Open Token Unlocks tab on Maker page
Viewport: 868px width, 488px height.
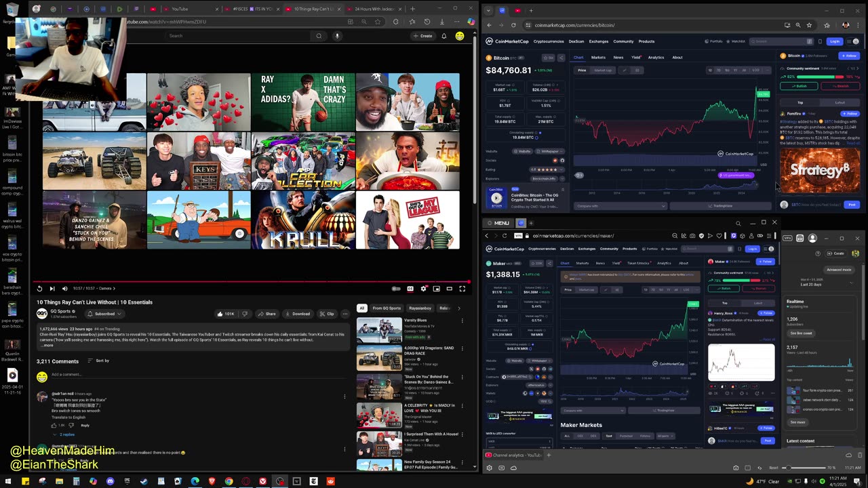pyautogui.click(x=638, y=263)
